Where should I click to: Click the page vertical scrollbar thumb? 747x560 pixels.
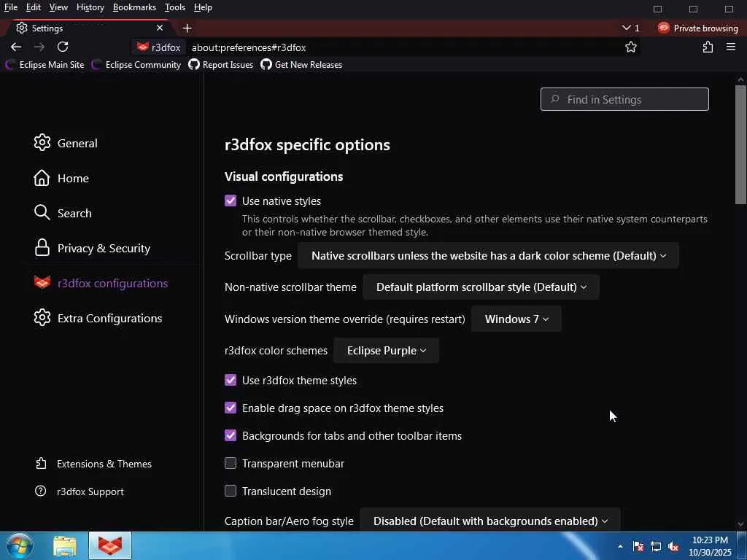(x=740, y=145)
